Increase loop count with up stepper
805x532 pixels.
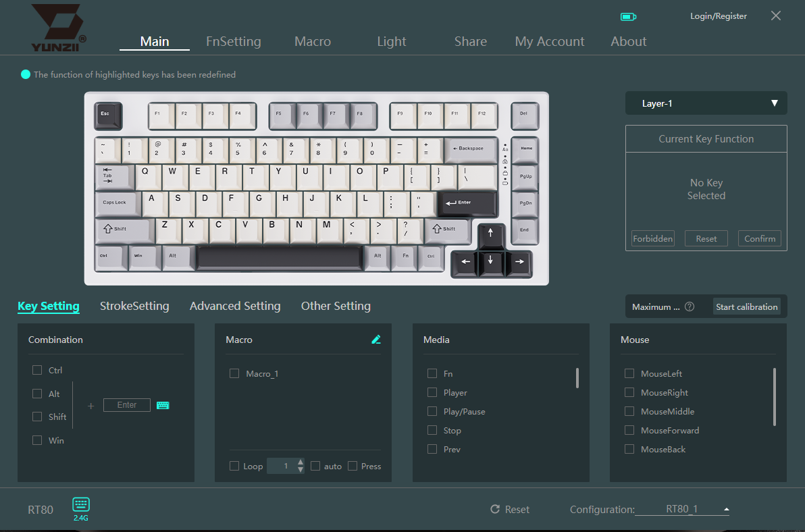pos(301,462)
